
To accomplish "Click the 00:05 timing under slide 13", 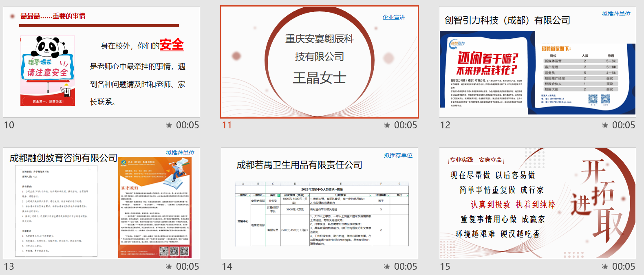I will (x=187, y=266).
